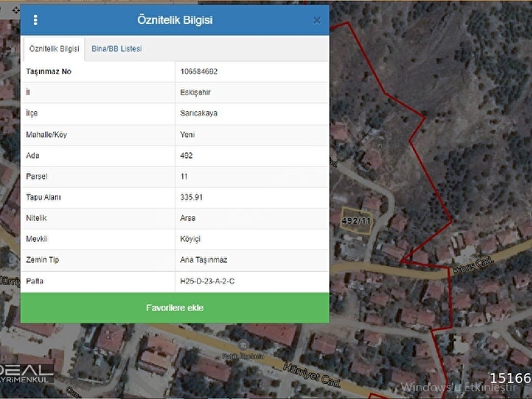532x399 pixels.
Task: Click the Mahalle/Köy value Yeni
Action: click(187, 135)
